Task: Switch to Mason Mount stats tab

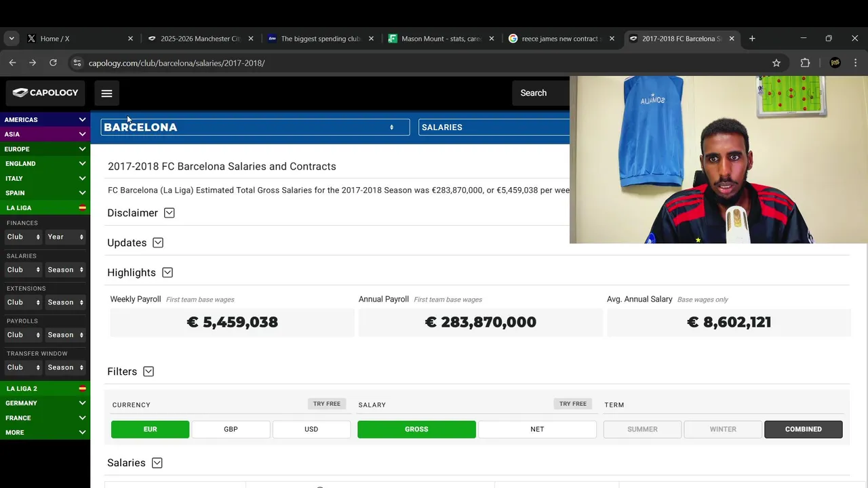Action: tap(440, 39)
